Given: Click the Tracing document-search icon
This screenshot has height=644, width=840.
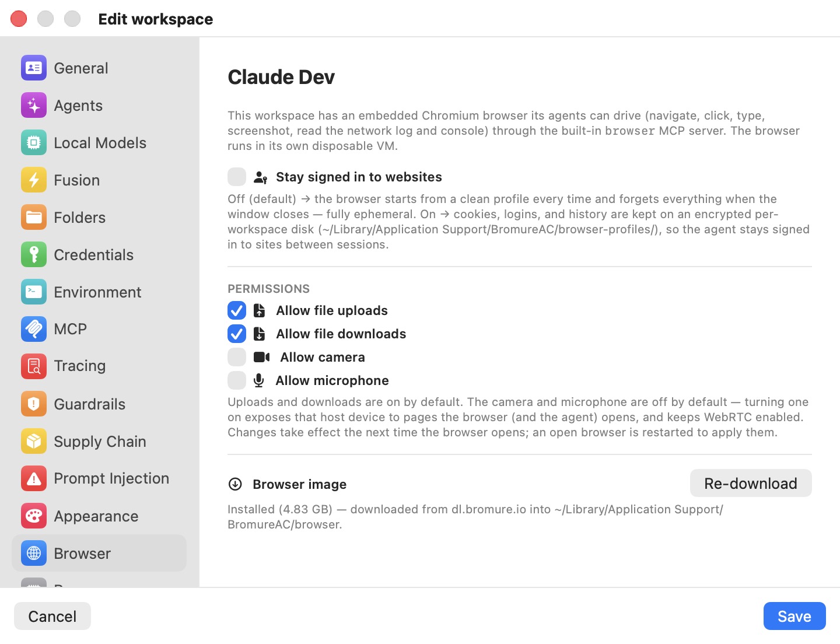Looking at the screenshot, I should [x=34, y=366].
